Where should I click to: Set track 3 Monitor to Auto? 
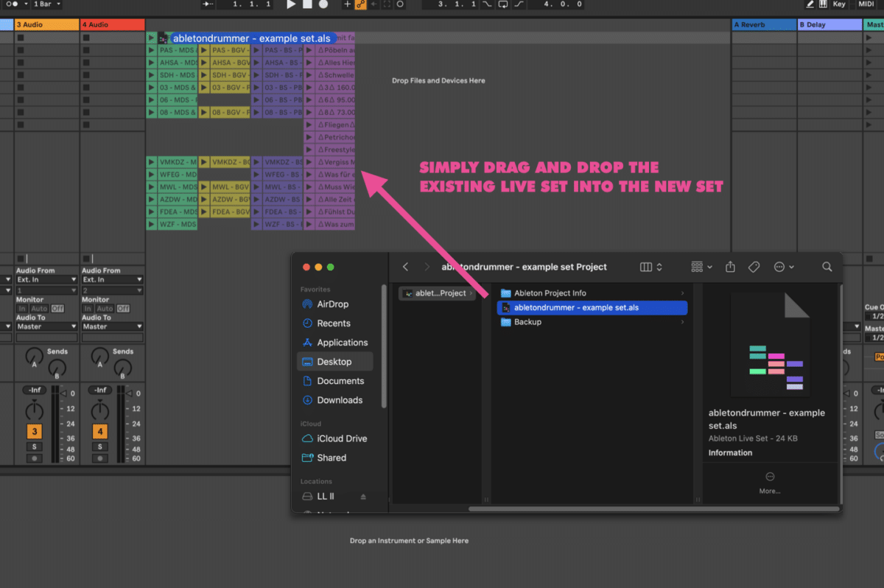(x=39, y=309)
